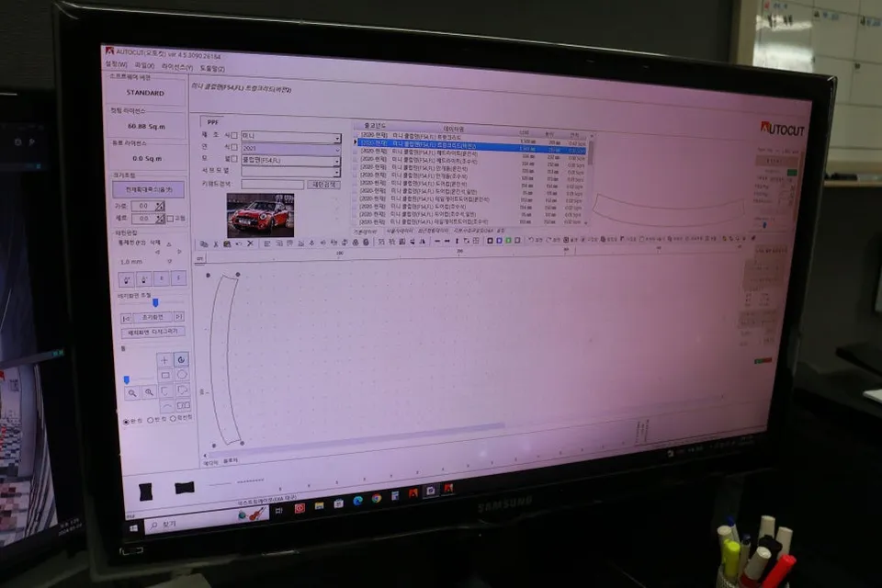Image resolution: width=882 pixels, height=588 pixels.
Task: Click the highlighted blue row in data list
Action: (x=471, y=146)
